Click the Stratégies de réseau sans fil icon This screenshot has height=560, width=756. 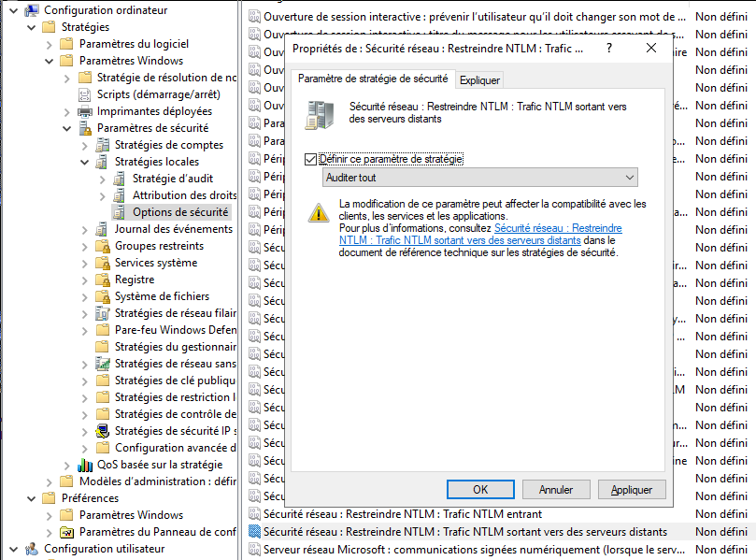pyautogui.click(x=102, y=364)
